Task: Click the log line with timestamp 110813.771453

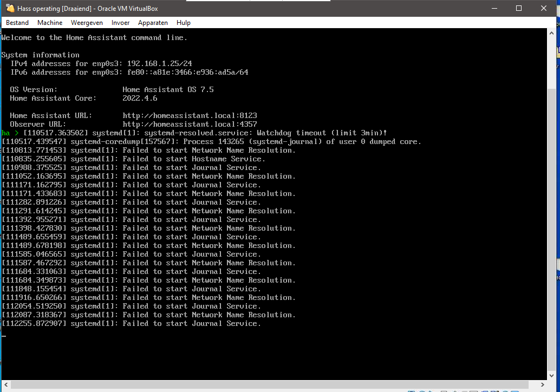Action: tap(148, 151)
